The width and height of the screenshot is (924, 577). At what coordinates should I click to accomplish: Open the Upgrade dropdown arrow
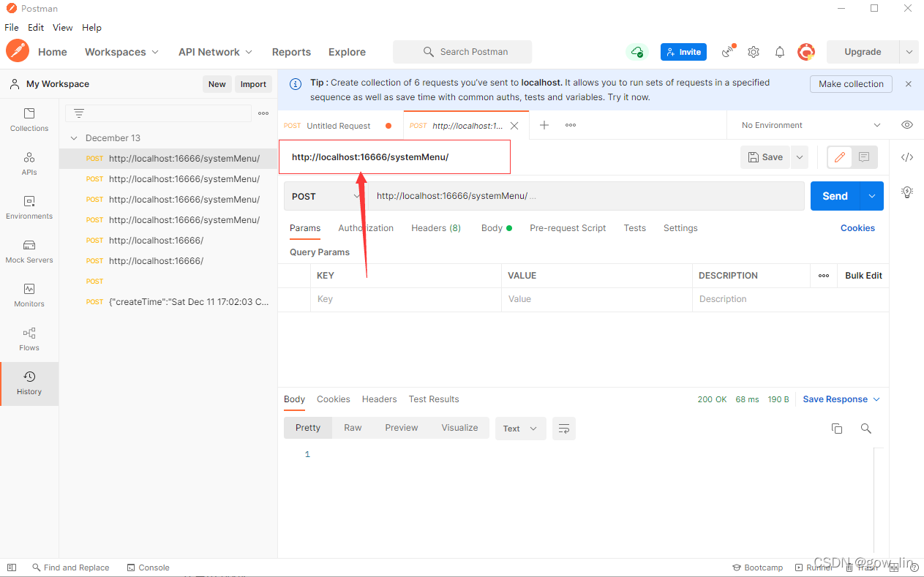coord(909,52)
